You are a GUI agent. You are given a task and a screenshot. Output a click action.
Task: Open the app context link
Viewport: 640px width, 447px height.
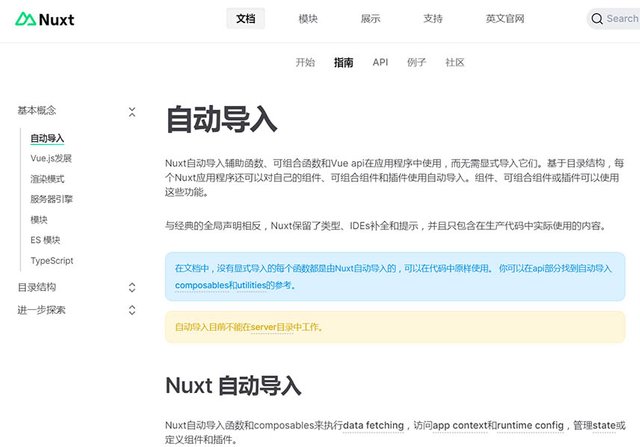460,425
